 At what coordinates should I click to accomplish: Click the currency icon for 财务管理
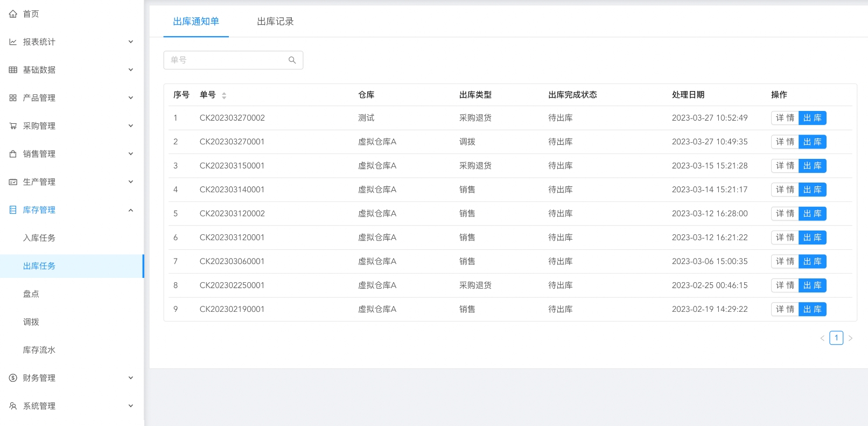coord(13,378)
